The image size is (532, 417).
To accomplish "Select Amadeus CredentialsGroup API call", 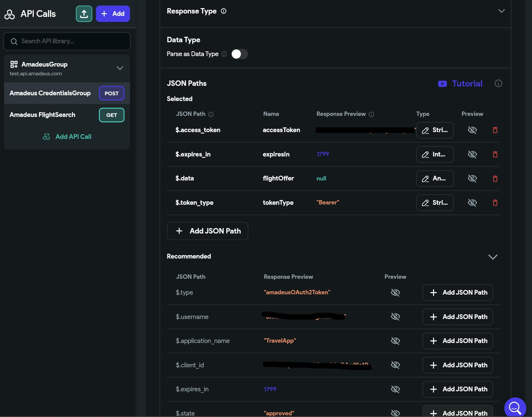I will [50, 93].
